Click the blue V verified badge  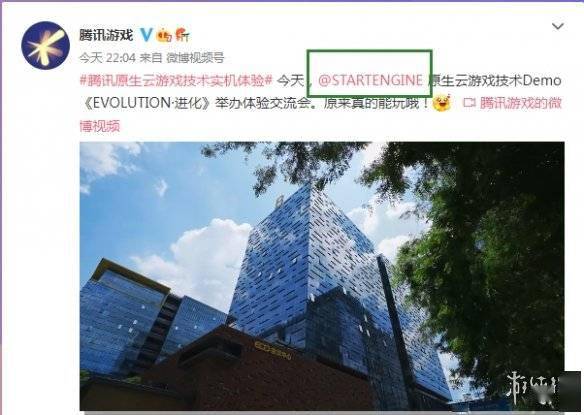pyautogui.click(x=146, y=35)
